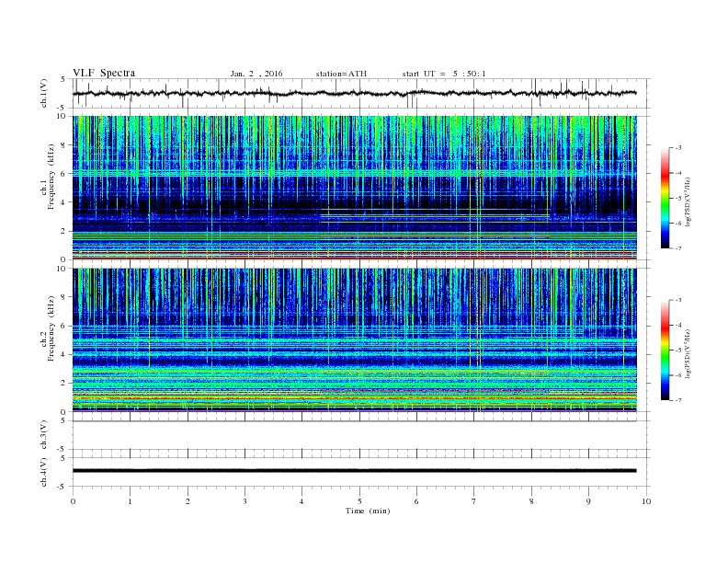Click the "2" kHz tick on ch.2 spectrogram
The image size is (728, 563).
click(63, 384)
